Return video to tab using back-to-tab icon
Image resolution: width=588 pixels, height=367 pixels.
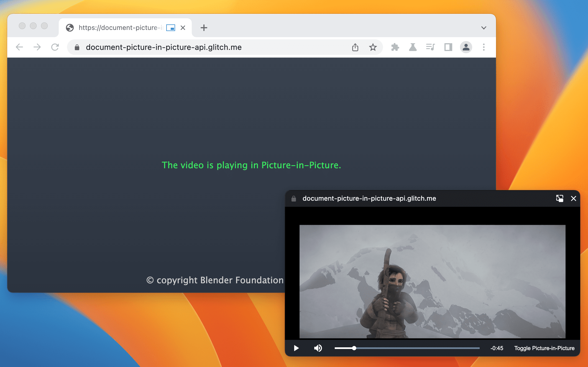[559, 198]
